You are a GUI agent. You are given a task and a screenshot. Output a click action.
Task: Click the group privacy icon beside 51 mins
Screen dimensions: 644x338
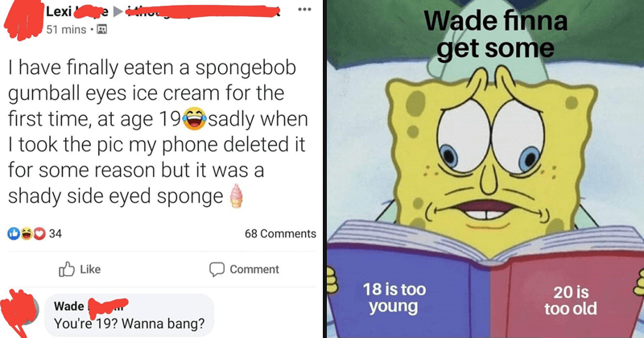101,30
